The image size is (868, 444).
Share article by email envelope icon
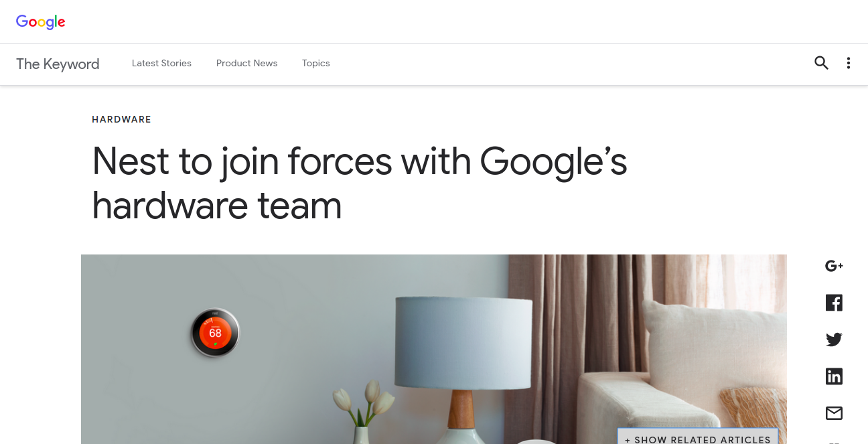[x=834, y=413]
